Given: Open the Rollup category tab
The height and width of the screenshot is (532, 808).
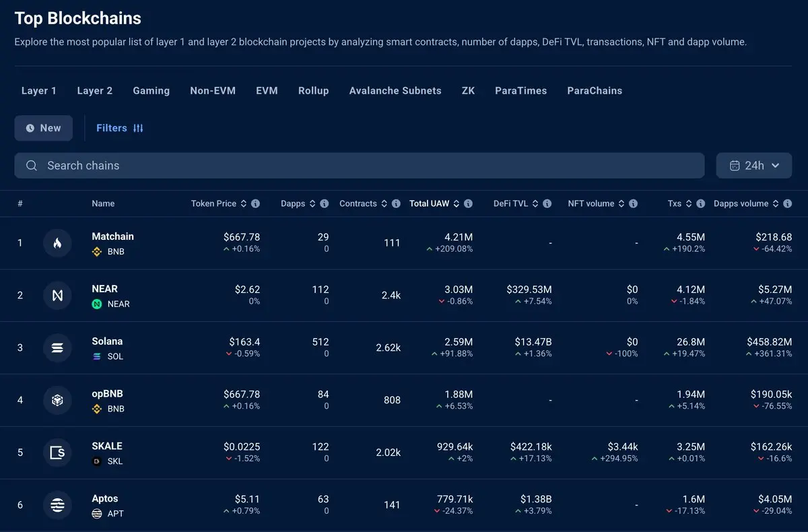Looking at the screenshot, I should pos(314,91).
